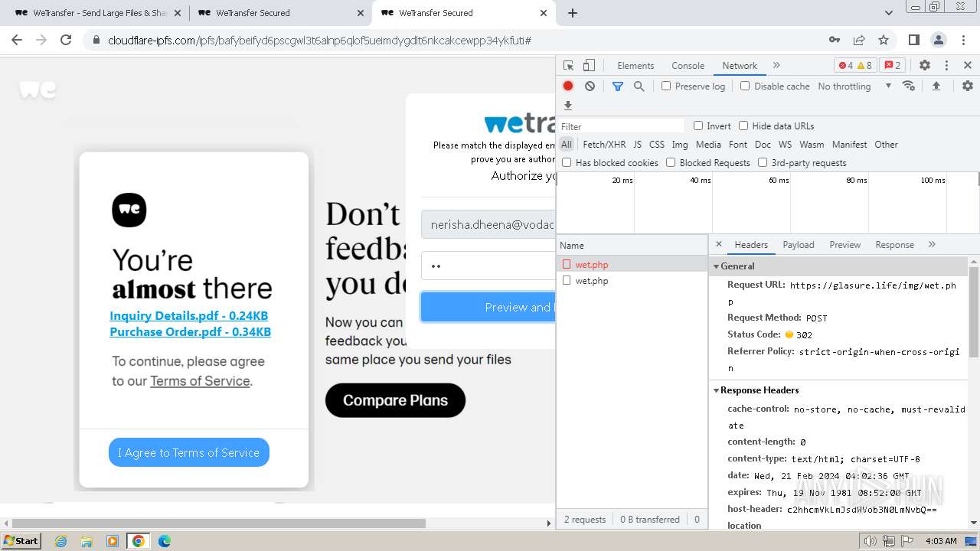980x551 pixels.
Task: Open the tab search dropdown arrow
Action: [889, 13]
